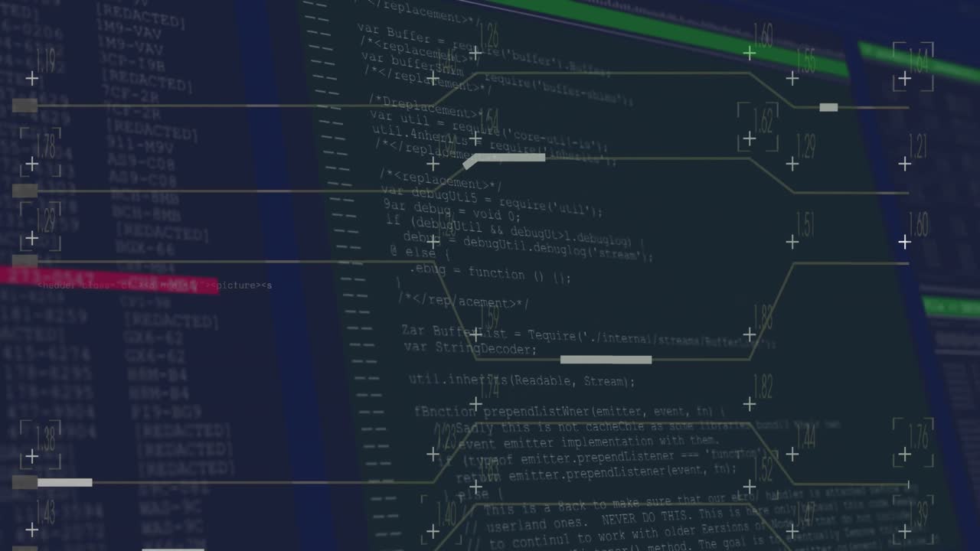Click the crosshair marker labeled 1.21

tap(904, 164)
